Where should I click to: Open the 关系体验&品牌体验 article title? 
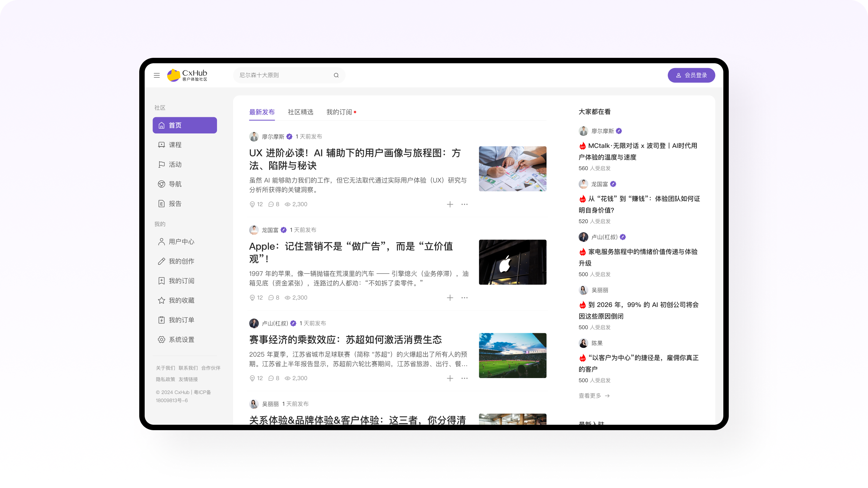pyautogui.click(x=357, y=420)
